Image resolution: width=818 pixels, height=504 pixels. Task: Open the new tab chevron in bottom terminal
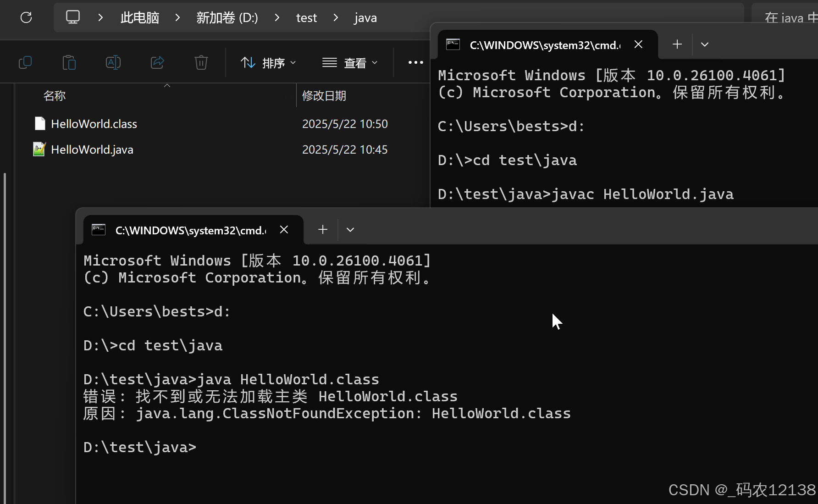click(350, 229)
